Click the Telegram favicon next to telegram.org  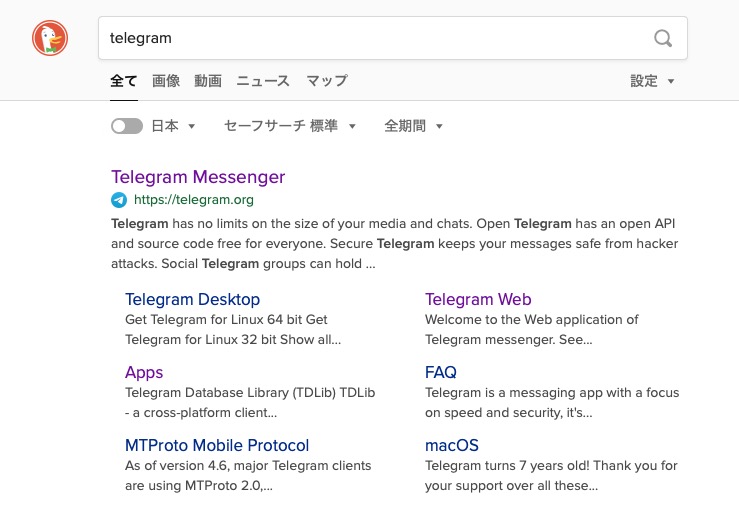coord(119,200)
